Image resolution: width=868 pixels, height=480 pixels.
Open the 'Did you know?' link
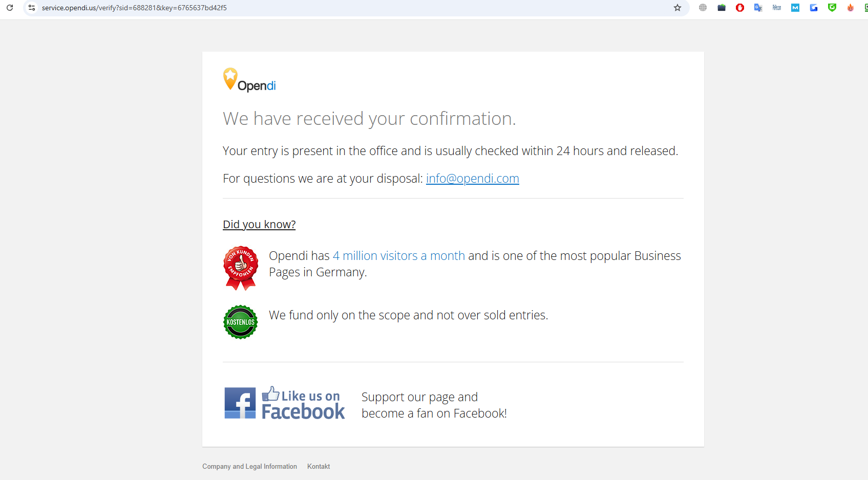click(x=259, y=225)
